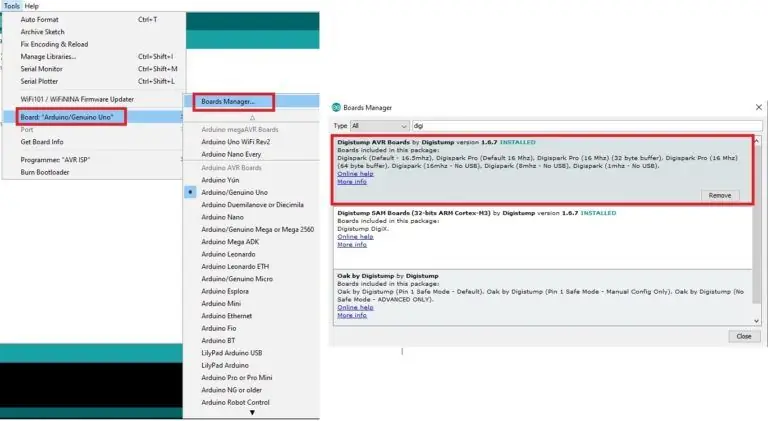Screen dimensions: 768x421
Task: Click Close button in Boards Manager
Action: click(x=744, y=336)
